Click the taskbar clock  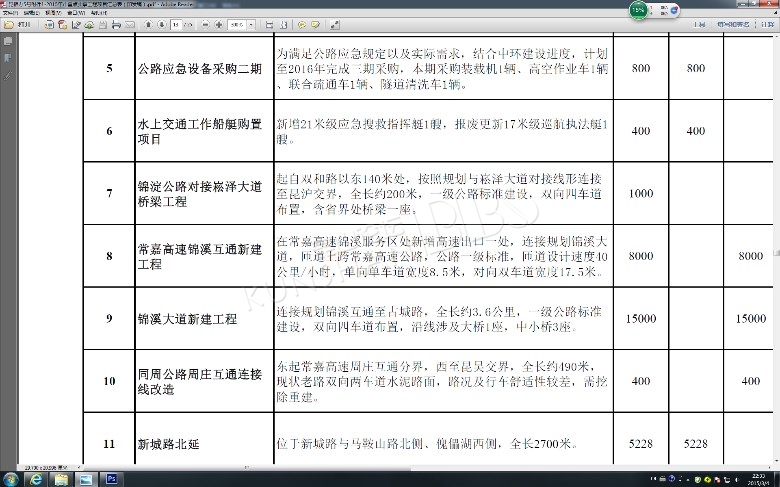(x=759, y=479)
